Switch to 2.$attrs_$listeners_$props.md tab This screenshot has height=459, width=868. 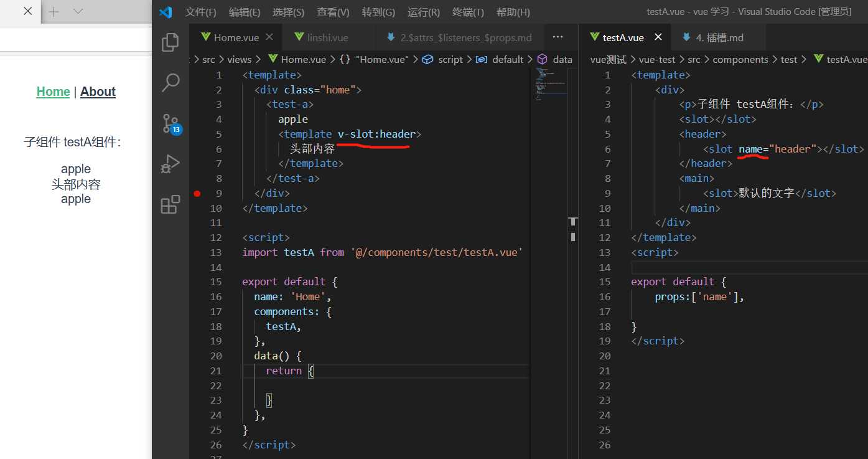pyautogui.click(x=460, y=37)
